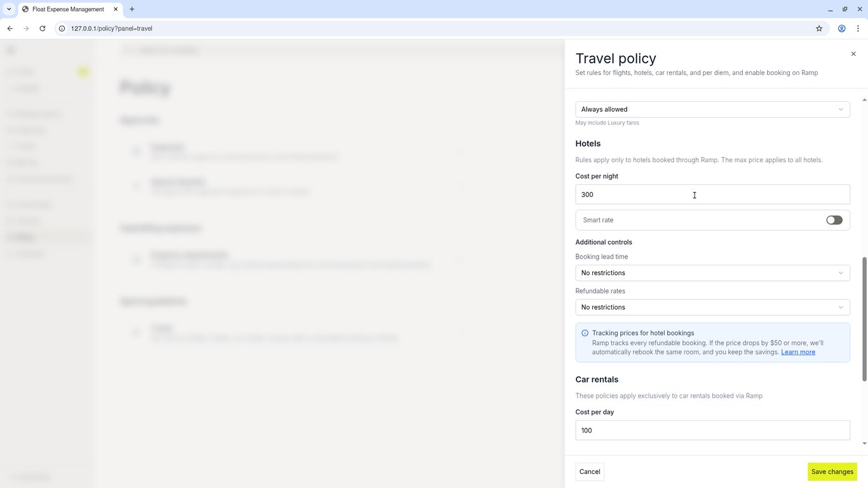Click the info icon in hotel tracking notice
Screen dimensions: 868x488
coord(585,333)
